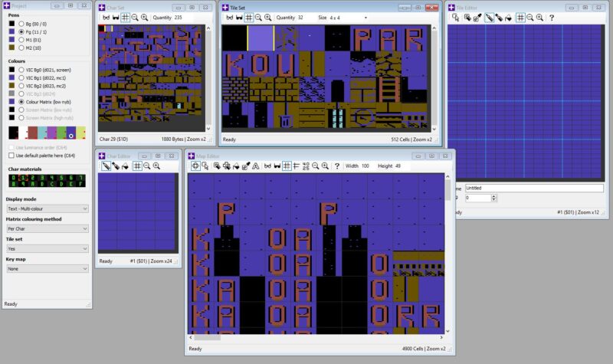
Task: Zoom out in Tile Set window
Action: click(258, 18)
